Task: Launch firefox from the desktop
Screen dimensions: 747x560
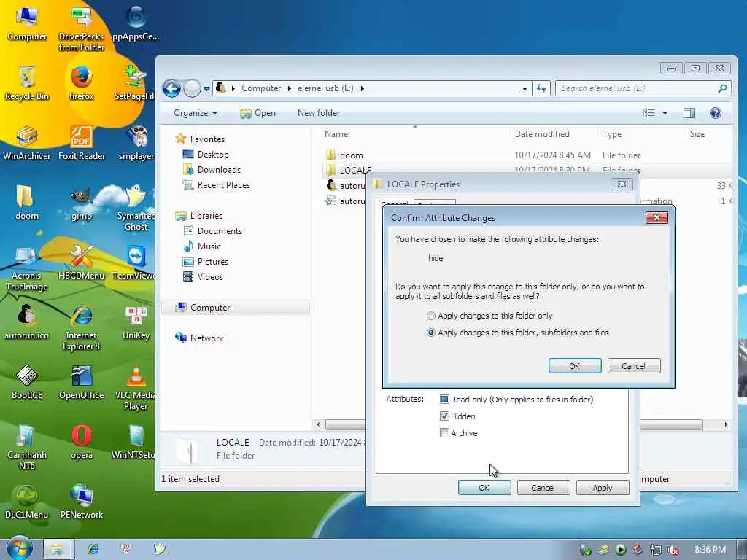Action: (x=82, y=83)
